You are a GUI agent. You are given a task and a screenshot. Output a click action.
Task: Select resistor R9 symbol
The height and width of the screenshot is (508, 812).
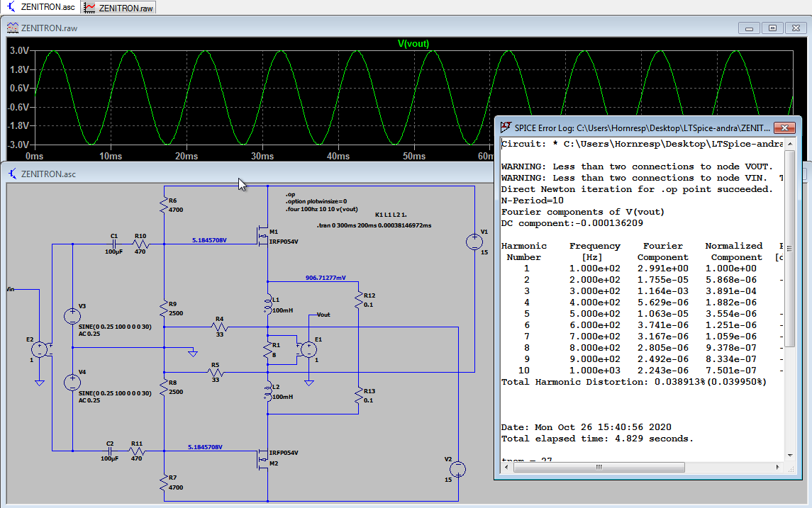pyautogui.click(x=164, y=308)
